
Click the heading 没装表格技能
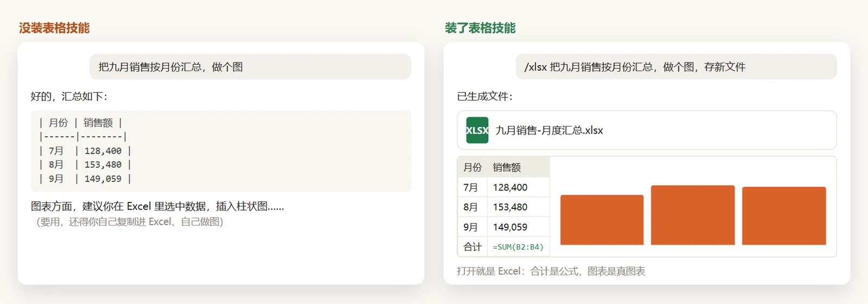pyautogui.click(x=54, y=28)
